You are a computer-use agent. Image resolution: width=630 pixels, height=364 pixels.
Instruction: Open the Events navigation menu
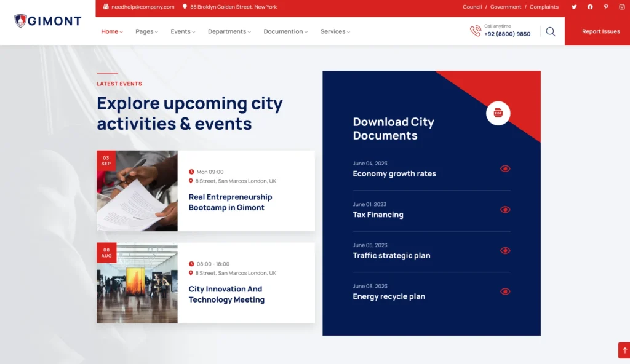[x=183, y=31]
